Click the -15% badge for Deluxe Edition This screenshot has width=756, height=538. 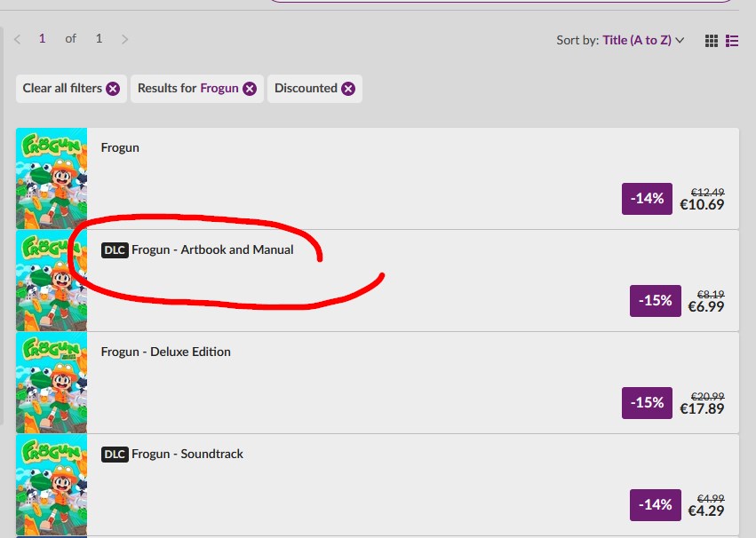click(647, 403)
